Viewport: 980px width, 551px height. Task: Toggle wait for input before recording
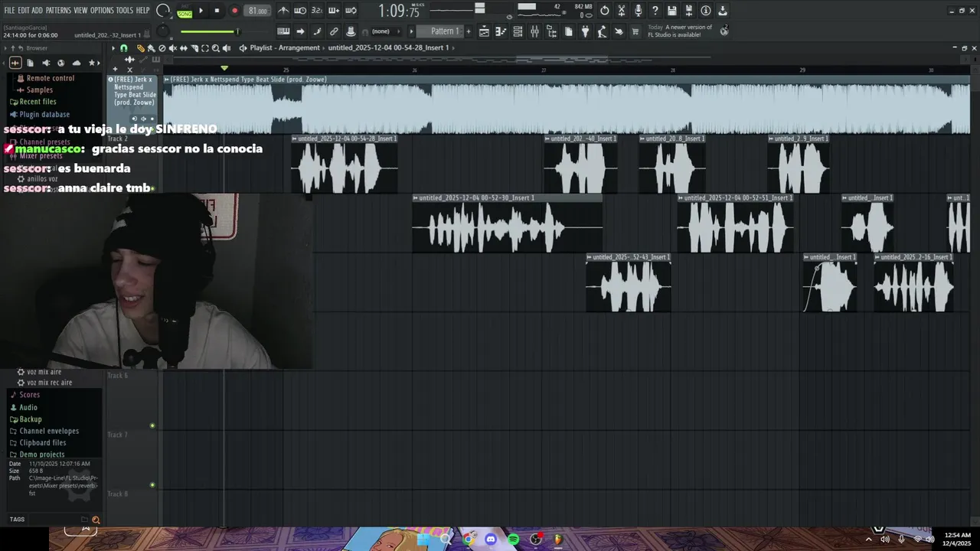(300, 11)
